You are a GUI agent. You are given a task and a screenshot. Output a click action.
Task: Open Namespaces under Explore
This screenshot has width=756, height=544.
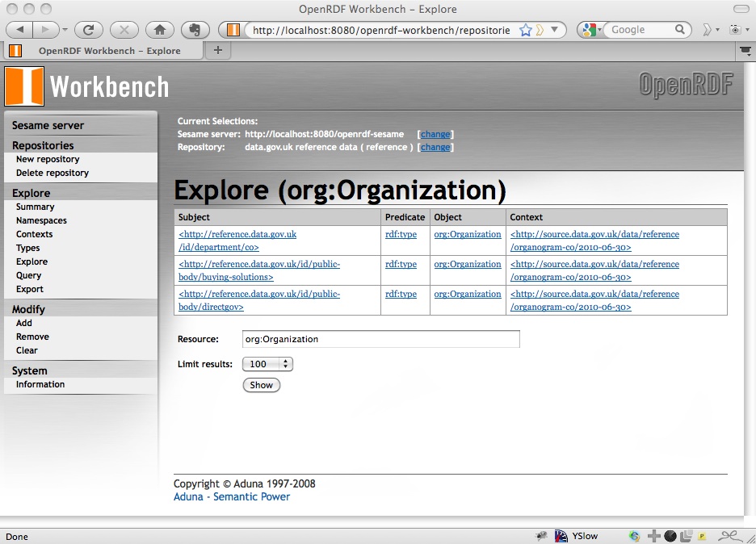pos(41,220)
